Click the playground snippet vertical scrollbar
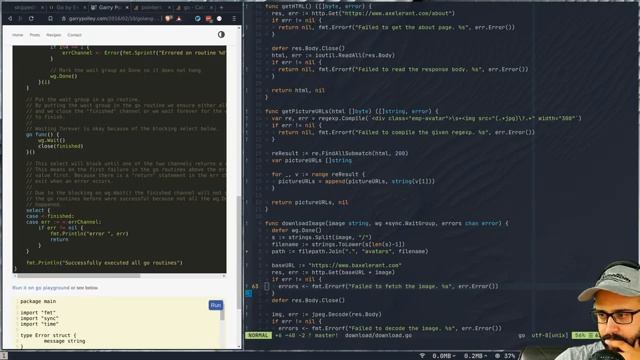Image resolution: width=640 pixels, height=360 pixels. tap(222, 316)
